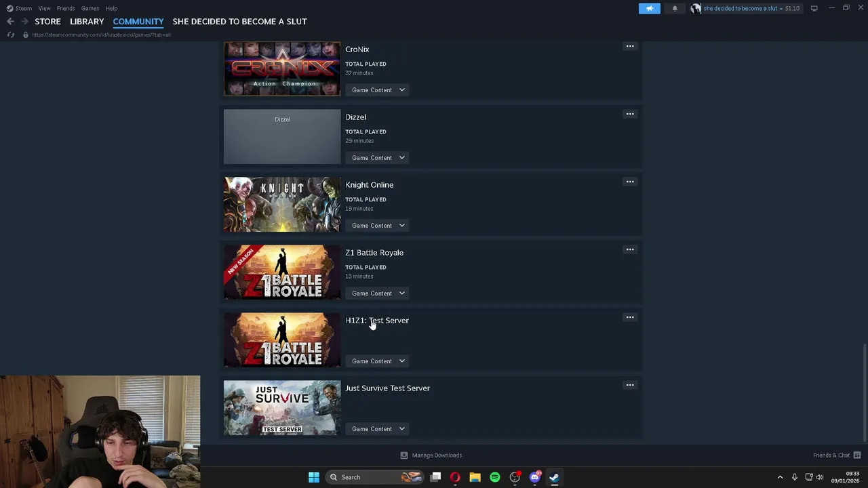
Task: Open the Dizzel game title link
Action: [x=355, y=117]
